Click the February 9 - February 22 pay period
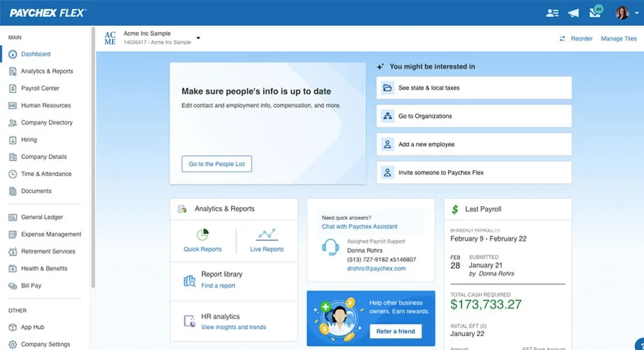 489,239
